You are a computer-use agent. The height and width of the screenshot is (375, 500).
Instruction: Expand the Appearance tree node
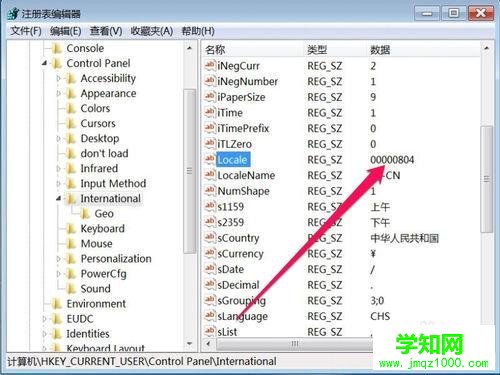tap(59, 93)
